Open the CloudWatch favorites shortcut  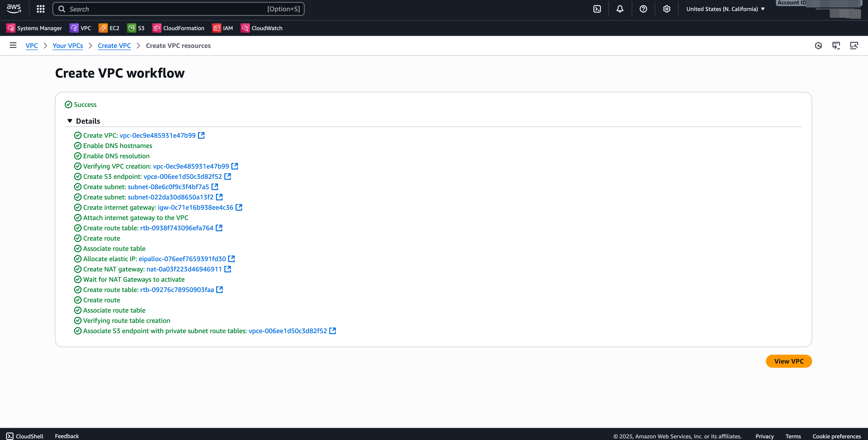click(262, 28)
